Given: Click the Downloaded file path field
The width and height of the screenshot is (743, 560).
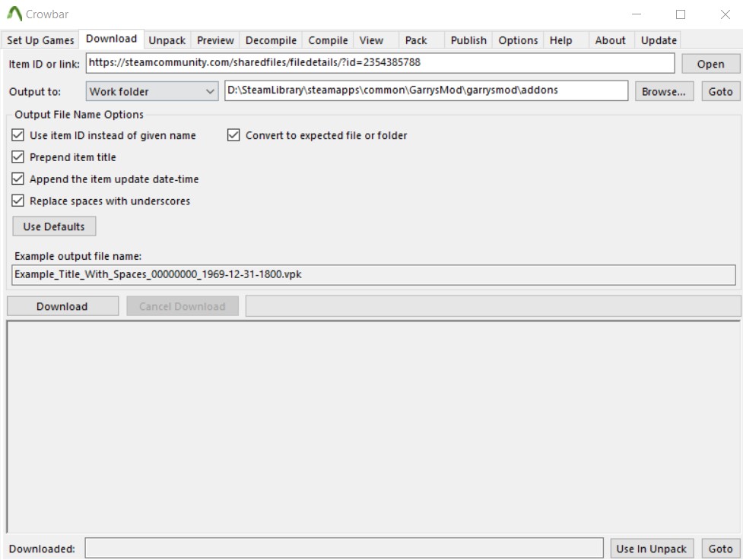Looking at the screenshot, I should coord(344,548).
